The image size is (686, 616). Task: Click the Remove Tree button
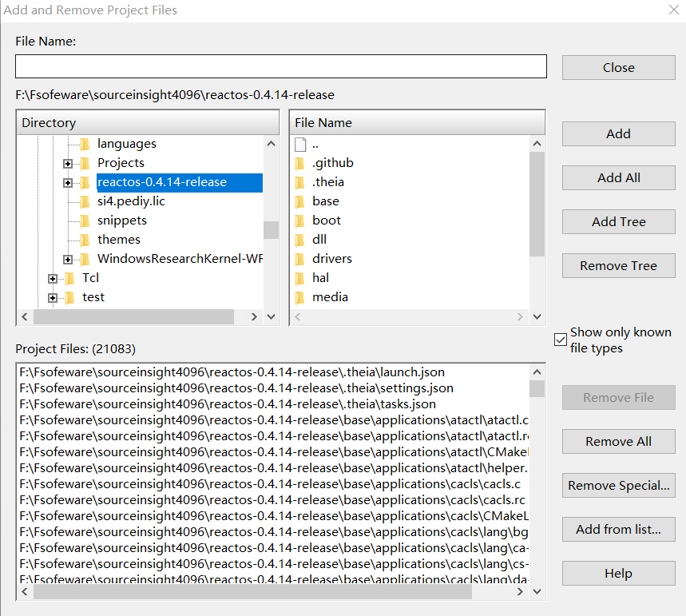pos(619,266)
